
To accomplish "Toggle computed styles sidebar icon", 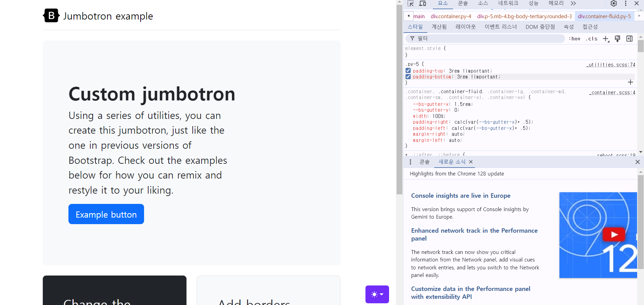I will point(629,39).
